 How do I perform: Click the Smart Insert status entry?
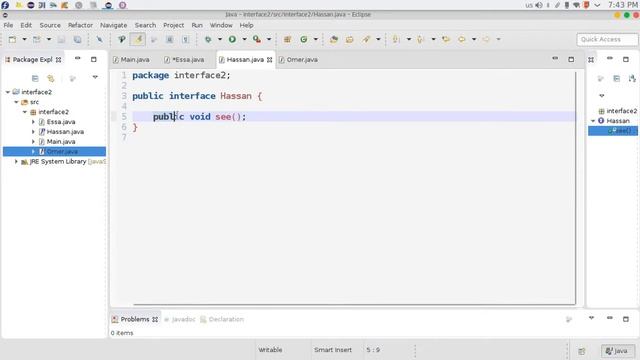pyautogui.click(x=333, y=350)
